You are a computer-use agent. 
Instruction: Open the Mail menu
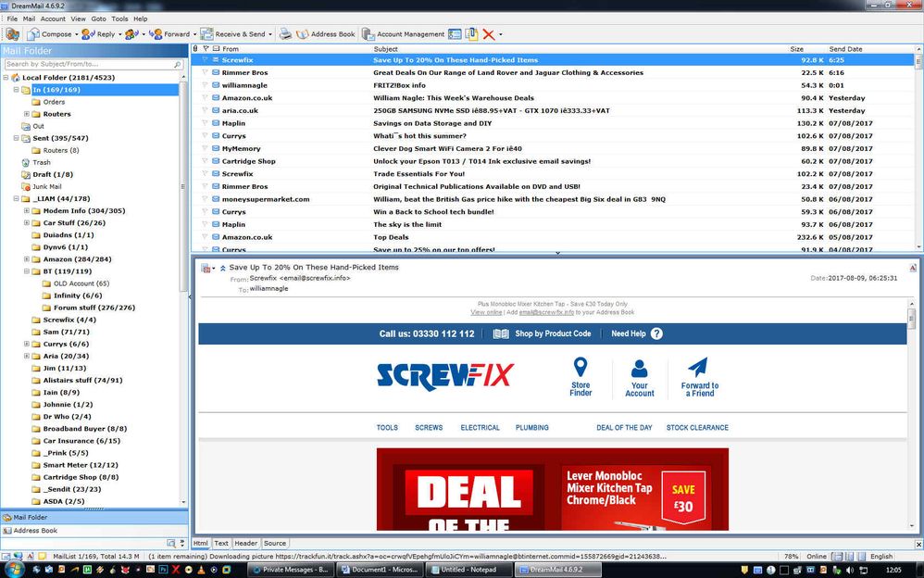tap(29, 19)
